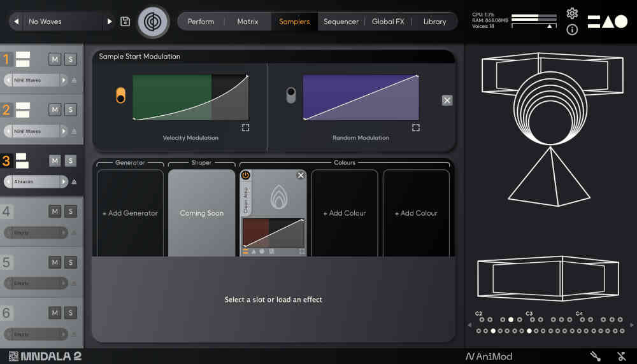The height and width of the screenshot is (364, 637).
Task: Expand the Velocity Modulation curve editor
Action: click(246, 128)
